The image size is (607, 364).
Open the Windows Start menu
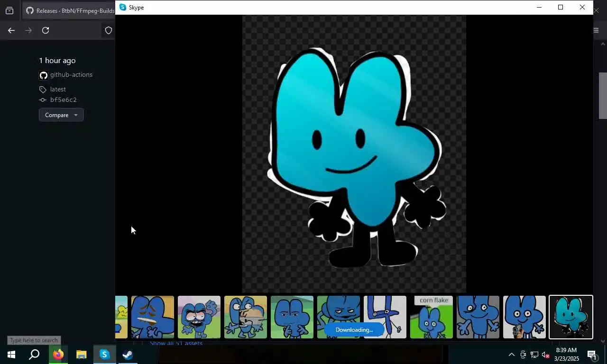[11, 355]
